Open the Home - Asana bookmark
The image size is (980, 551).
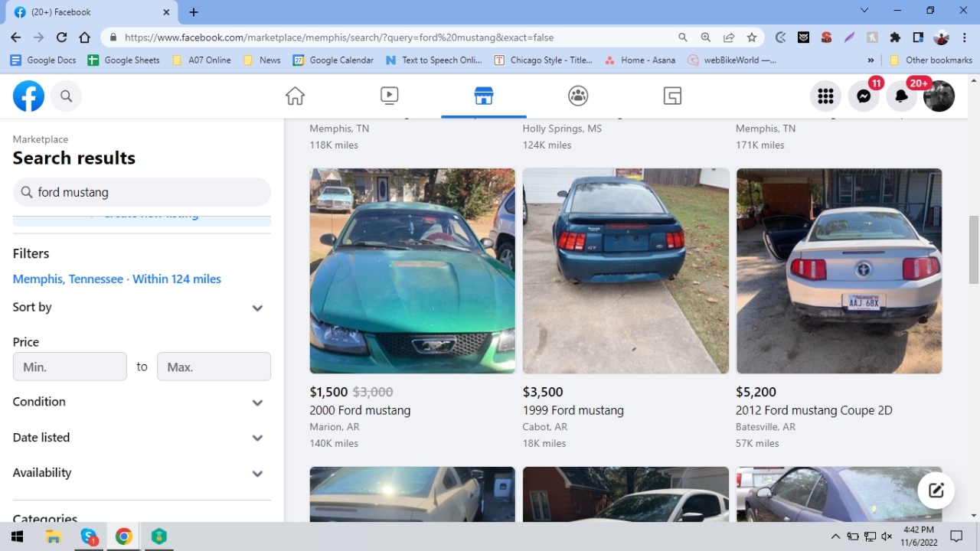(x=640, y=60)
